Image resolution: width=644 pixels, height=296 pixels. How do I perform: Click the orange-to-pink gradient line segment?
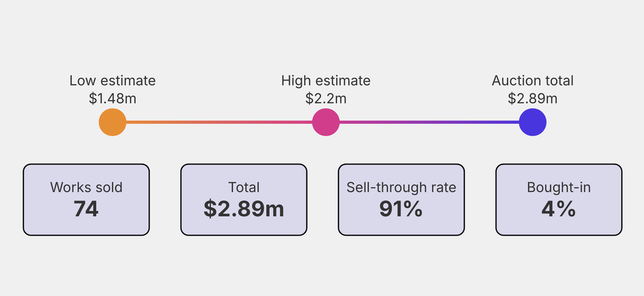tap(219, 122)
